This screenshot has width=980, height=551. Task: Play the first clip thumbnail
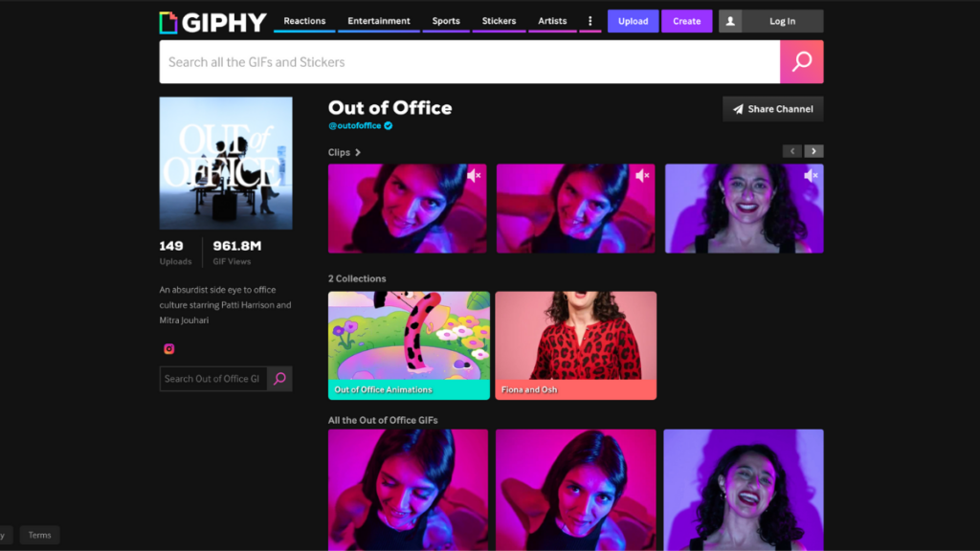407,209
